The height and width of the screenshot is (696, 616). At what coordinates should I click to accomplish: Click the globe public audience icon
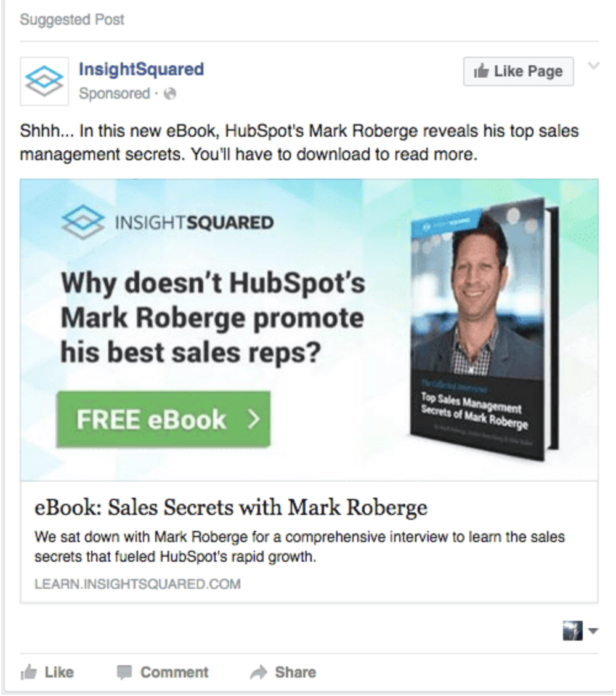(170, 94)
